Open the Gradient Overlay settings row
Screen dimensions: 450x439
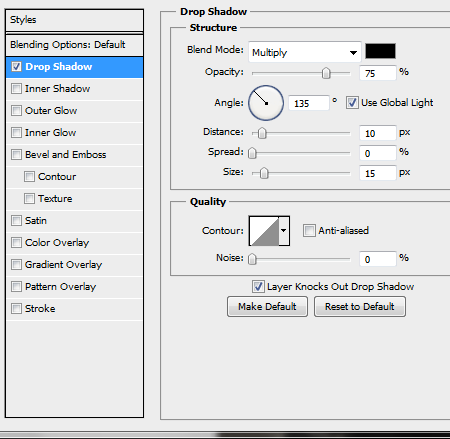[x=75, y=265]
